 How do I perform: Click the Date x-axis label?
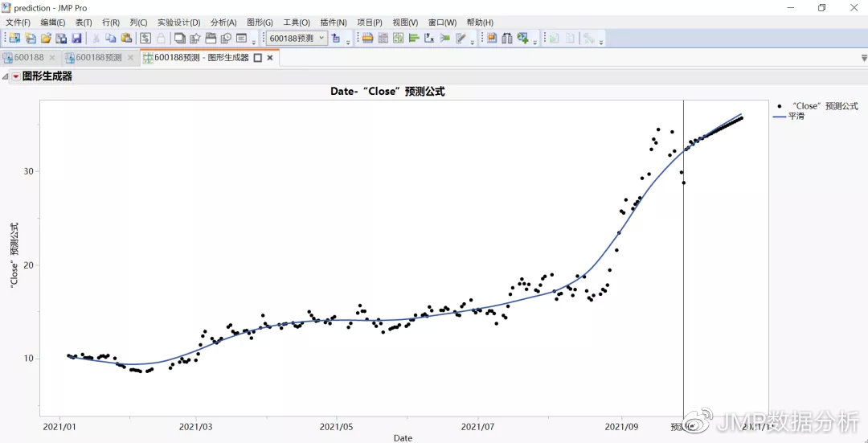pyautogui.click(x=403, y=438)
